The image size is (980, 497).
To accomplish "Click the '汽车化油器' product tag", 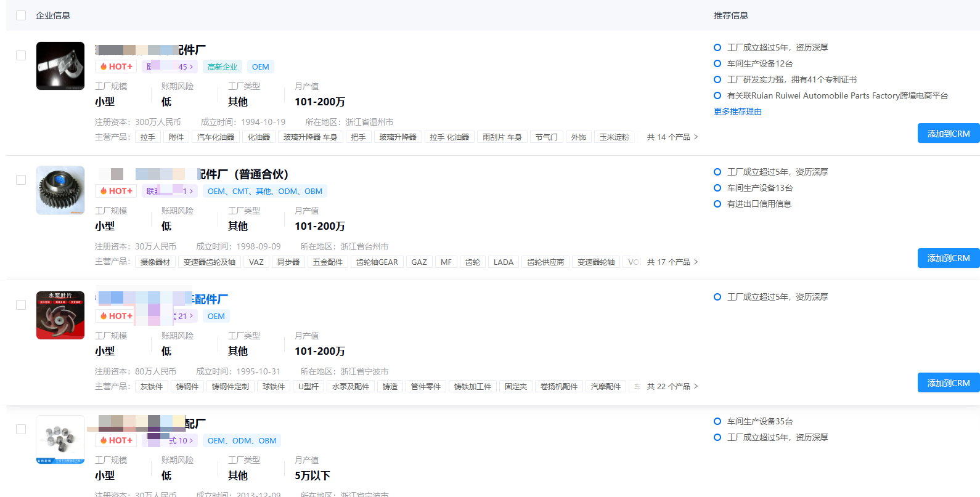I will pyautogui.click(x=216, y=137).
